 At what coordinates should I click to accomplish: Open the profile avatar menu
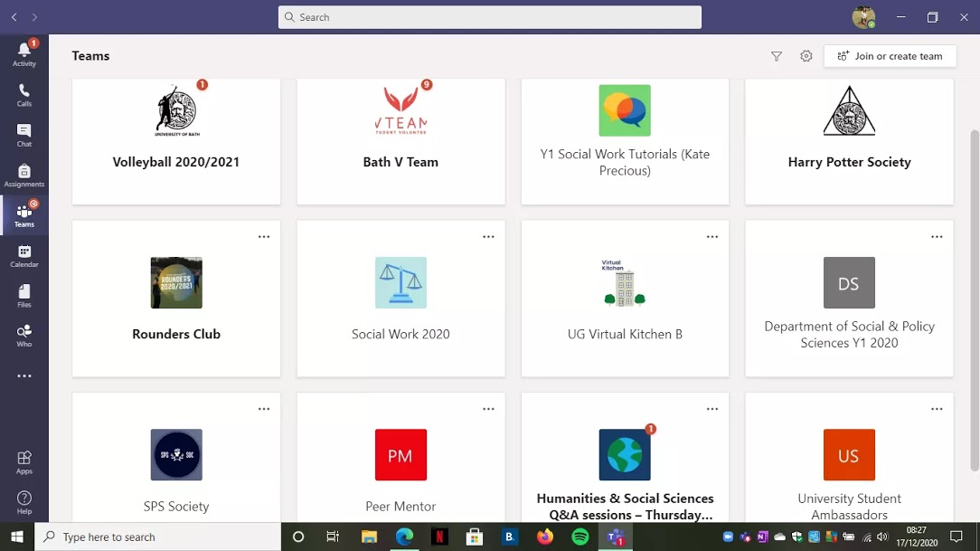click(863, 17)
